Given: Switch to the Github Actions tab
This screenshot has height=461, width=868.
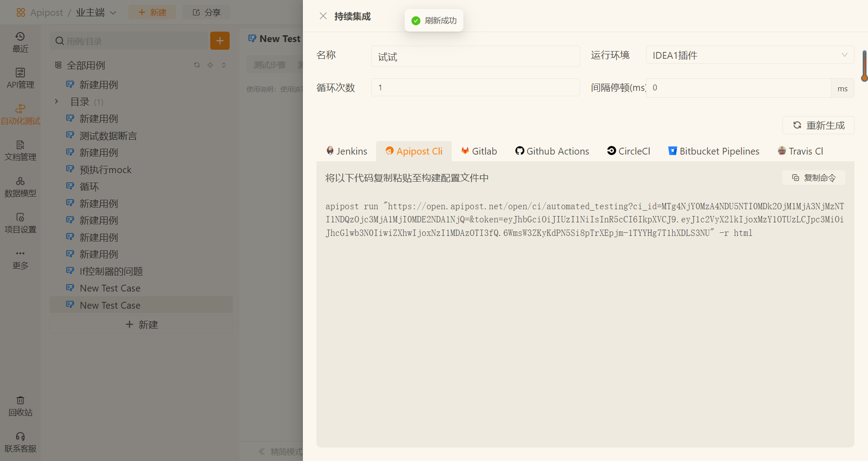Looking at the screenshot, I should coord(552,151).
